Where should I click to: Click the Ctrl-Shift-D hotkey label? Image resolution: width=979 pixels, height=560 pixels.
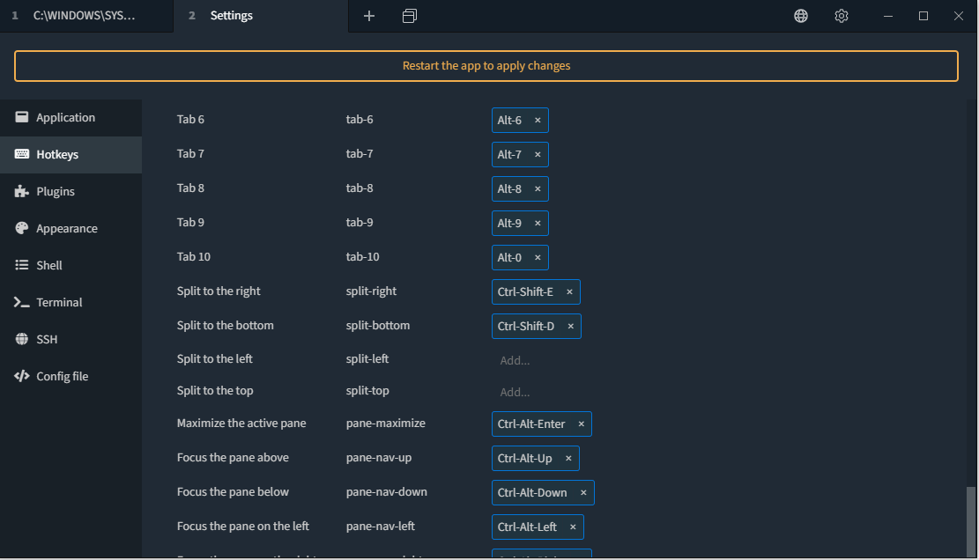[x=526, y=326]
